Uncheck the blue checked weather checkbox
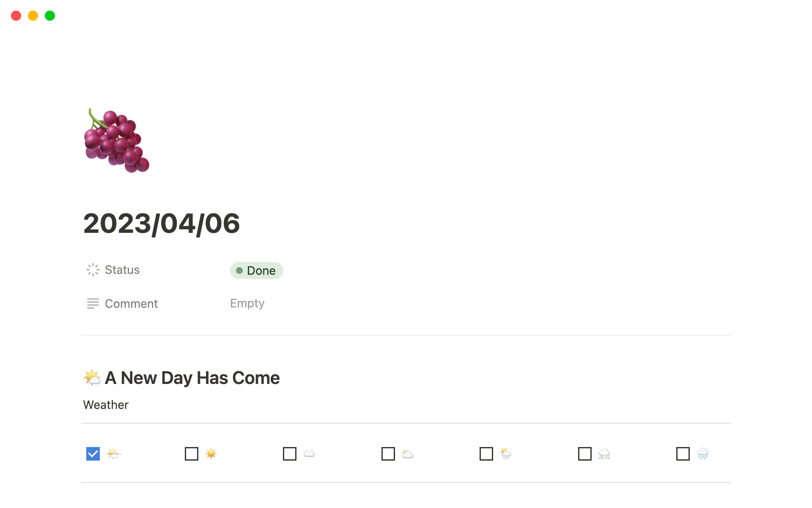812x508 pixels. point(93,454)
